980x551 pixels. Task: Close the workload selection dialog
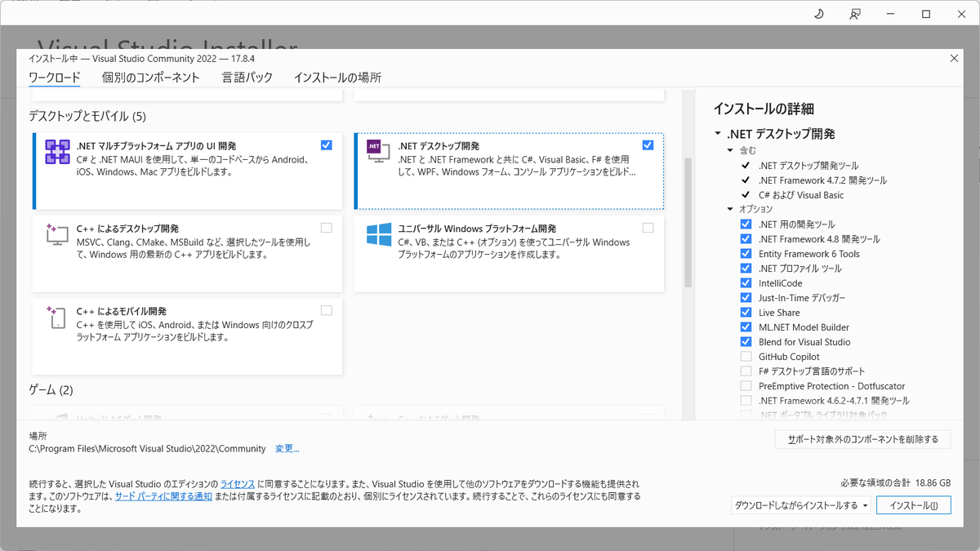[x=955, y=58]
